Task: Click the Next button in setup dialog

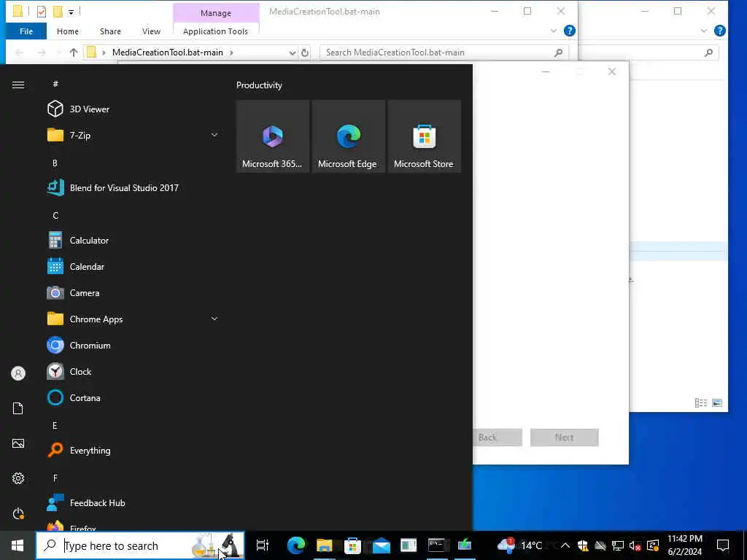Action: pyautogui.click(x=564, y=437)
